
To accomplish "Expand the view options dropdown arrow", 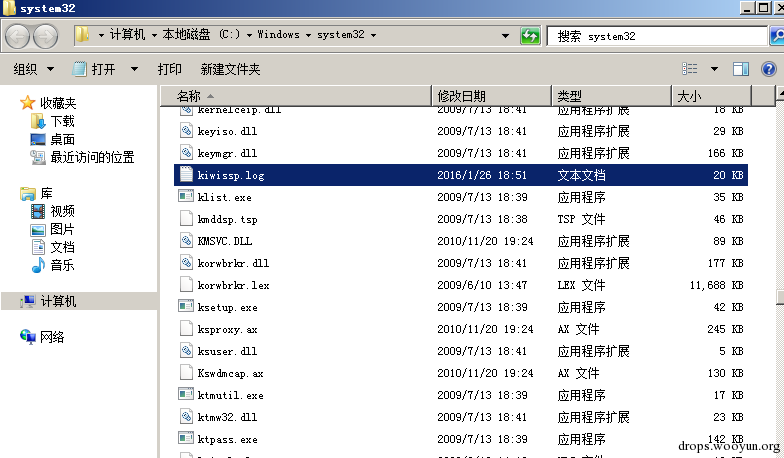I will tap(714, 69).
